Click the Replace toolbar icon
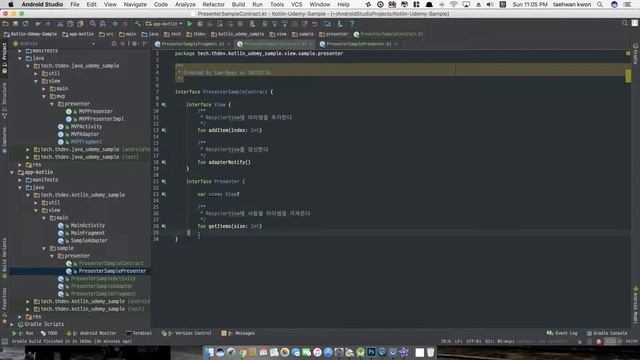 (x=103, y=24)
